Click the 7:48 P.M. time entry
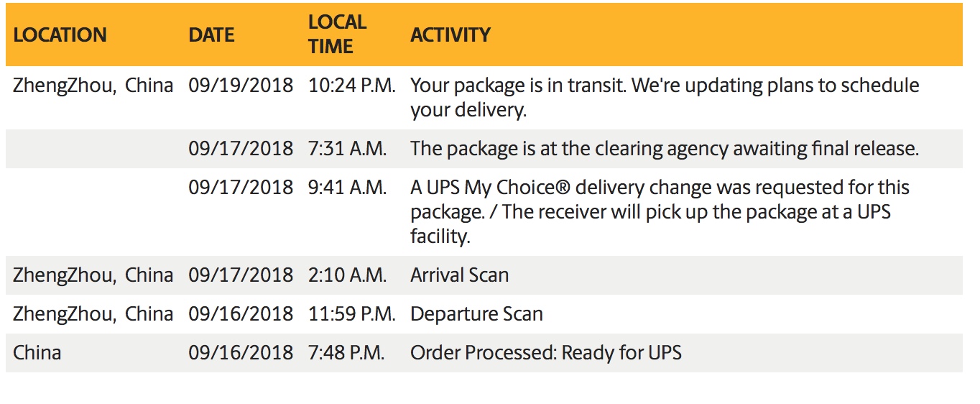Viewport: 980px width, 404px height. pos(346,353)
